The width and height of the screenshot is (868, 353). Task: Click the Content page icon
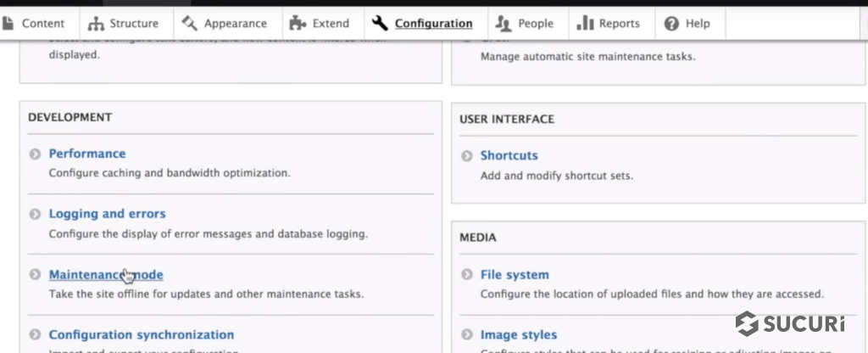8,24
